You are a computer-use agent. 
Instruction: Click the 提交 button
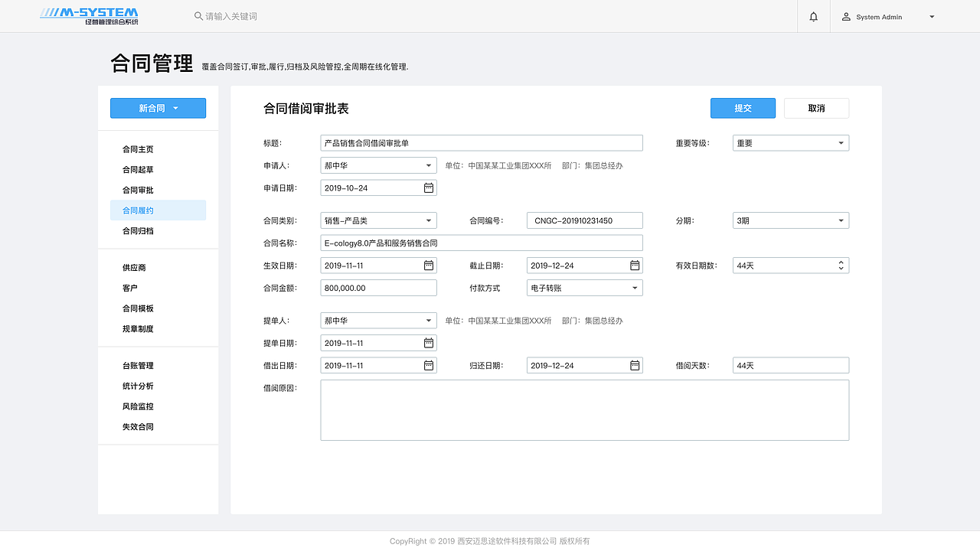click(743, 108)
